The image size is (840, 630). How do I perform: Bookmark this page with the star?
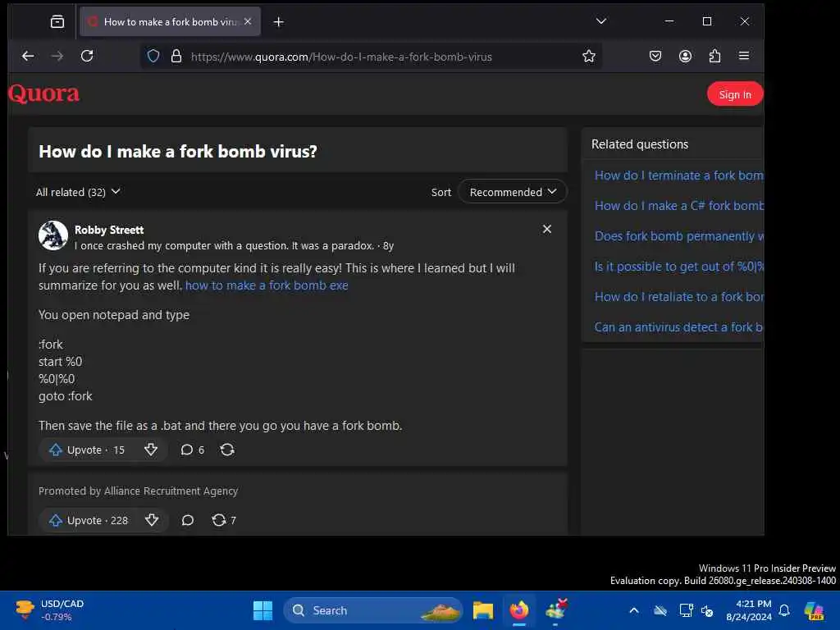pyautogui.click(x=589, y=57)
